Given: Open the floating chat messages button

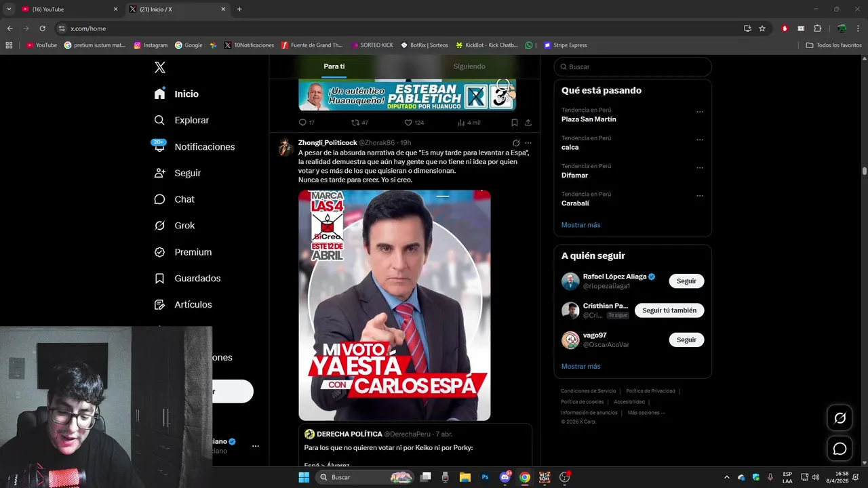Looking at the screenshot, I should 840,449.
